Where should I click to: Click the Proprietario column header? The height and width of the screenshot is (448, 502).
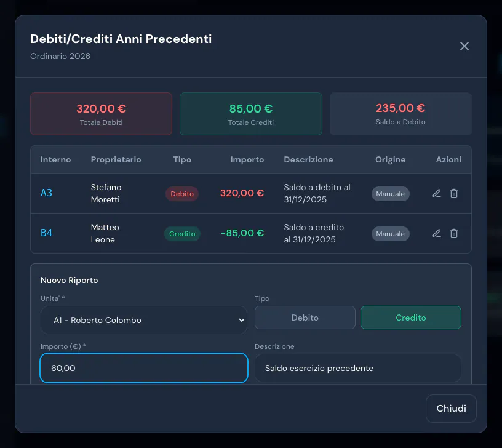[116, 159]
